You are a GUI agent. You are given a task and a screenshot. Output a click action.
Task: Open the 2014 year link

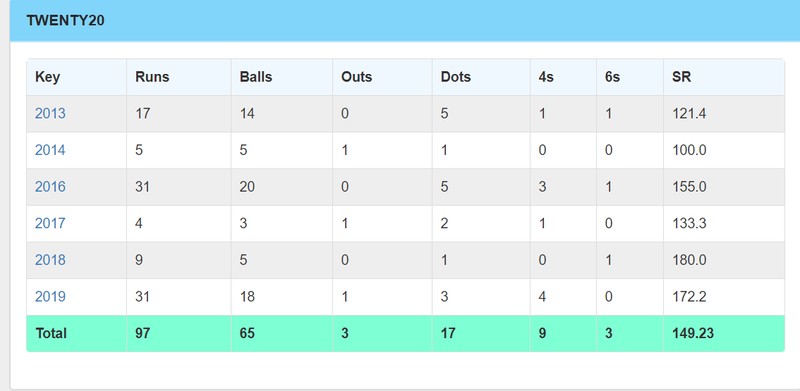click(x=50, y=150)
